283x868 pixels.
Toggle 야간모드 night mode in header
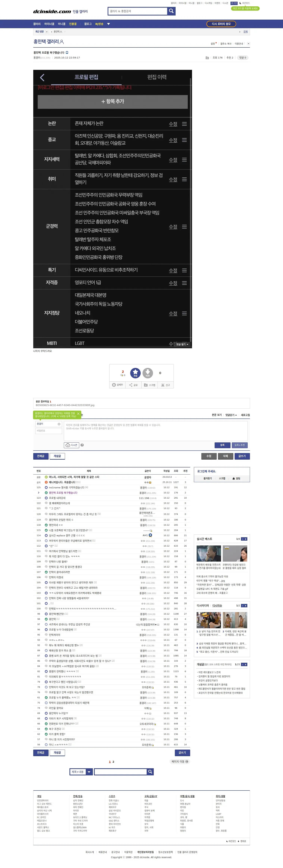(245, 3)
